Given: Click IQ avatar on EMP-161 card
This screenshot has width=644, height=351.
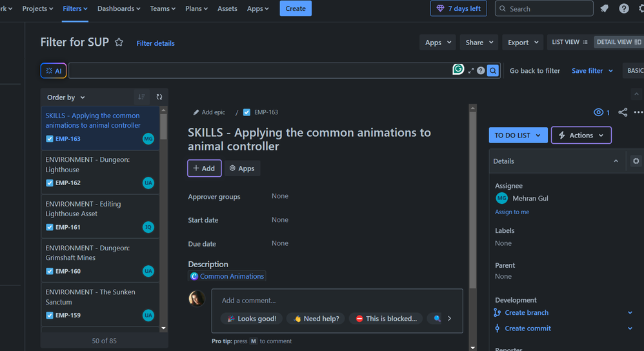Looking at the screenshot, I should pyautogui.click(x=148, y=227).
